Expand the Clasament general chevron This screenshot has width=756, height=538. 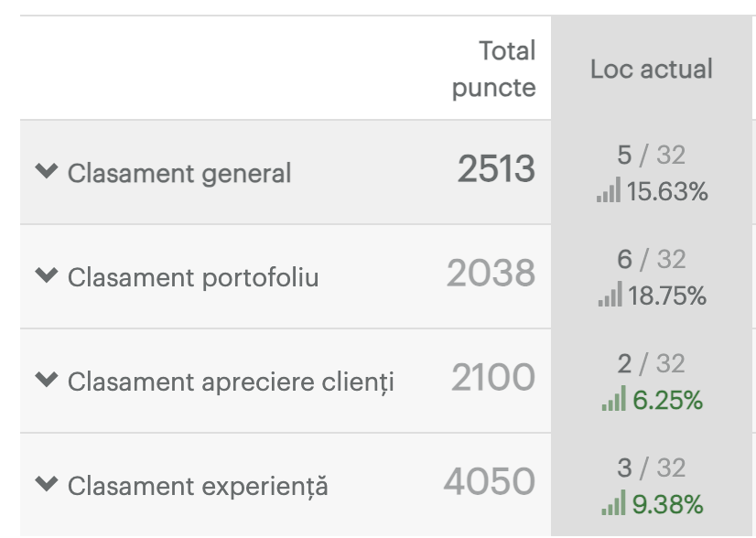(47, 171)
